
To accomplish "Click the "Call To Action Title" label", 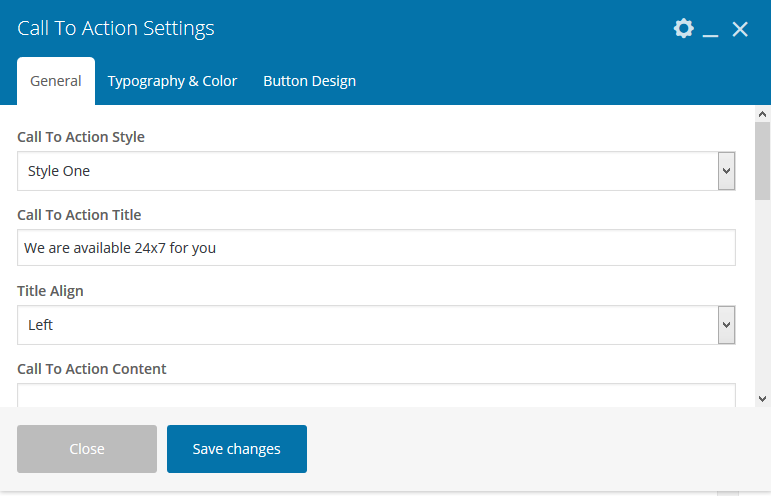I will point(79,215).
